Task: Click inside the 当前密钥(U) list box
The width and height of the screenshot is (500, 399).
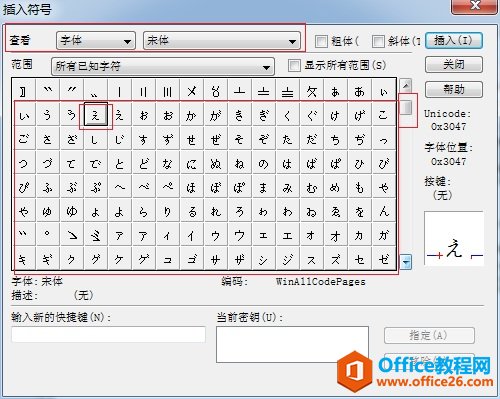Action: pyautogui.click(x=292, y=344)
